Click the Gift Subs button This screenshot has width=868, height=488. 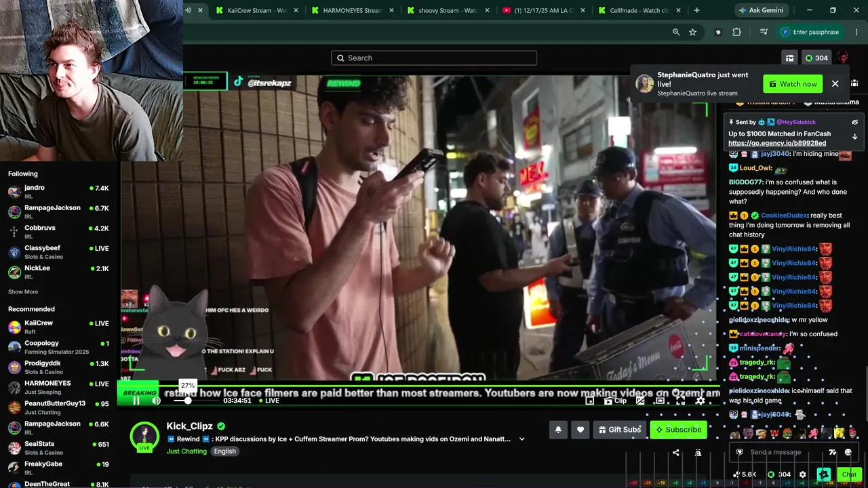[619, 430]
